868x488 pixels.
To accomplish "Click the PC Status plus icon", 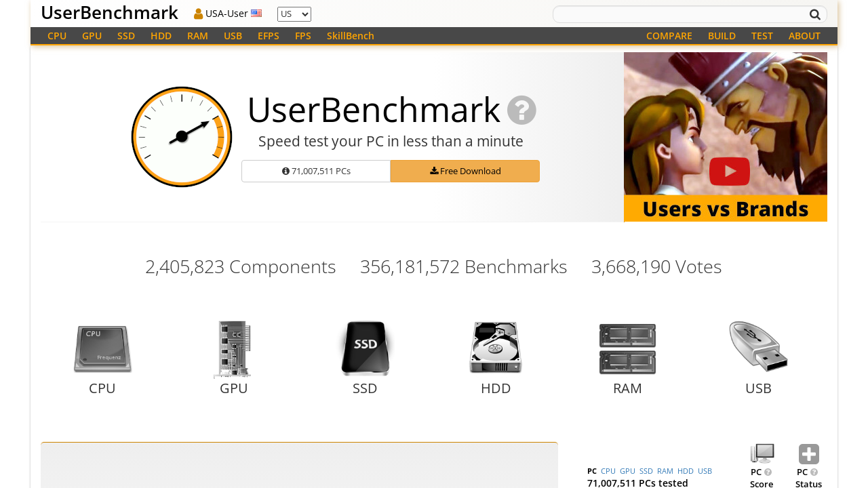I will [809, 454].
